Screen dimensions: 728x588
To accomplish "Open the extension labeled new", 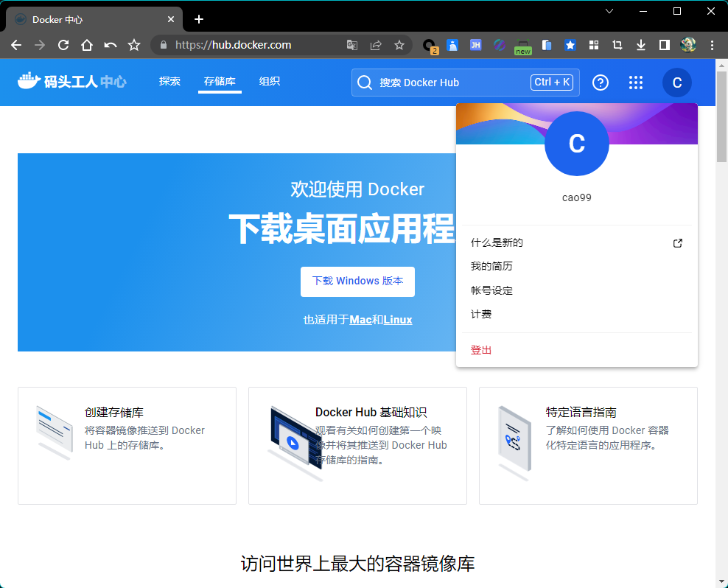I will [522, 46].
